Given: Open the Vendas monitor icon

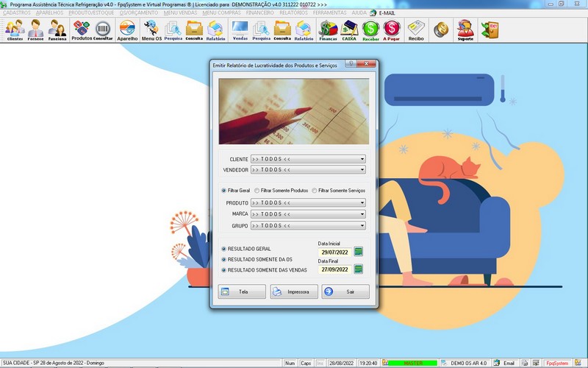Looking at the screenshot, I should pyautogui.click(x=240, y=30).
